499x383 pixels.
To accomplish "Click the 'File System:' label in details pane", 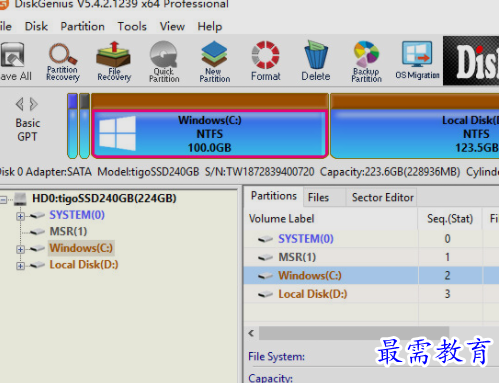I will tap(276, 357).
